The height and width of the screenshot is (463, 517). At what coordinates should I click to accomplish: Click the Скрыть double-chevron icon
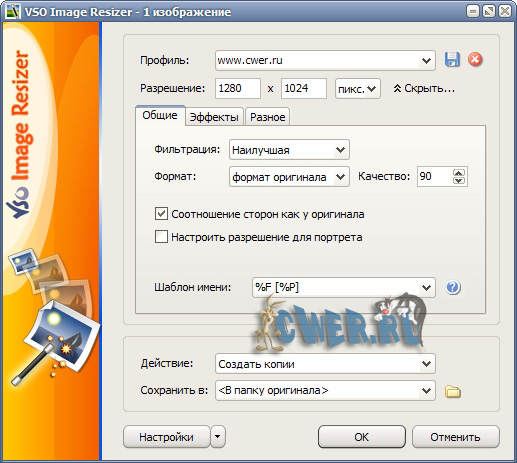[x=397, y=89]
